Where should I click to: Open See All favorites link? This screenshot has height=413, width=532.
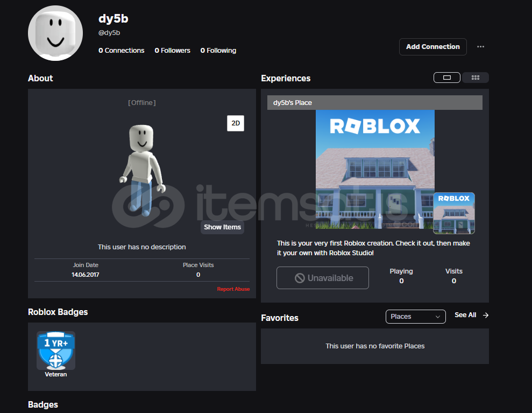point(465,315)
